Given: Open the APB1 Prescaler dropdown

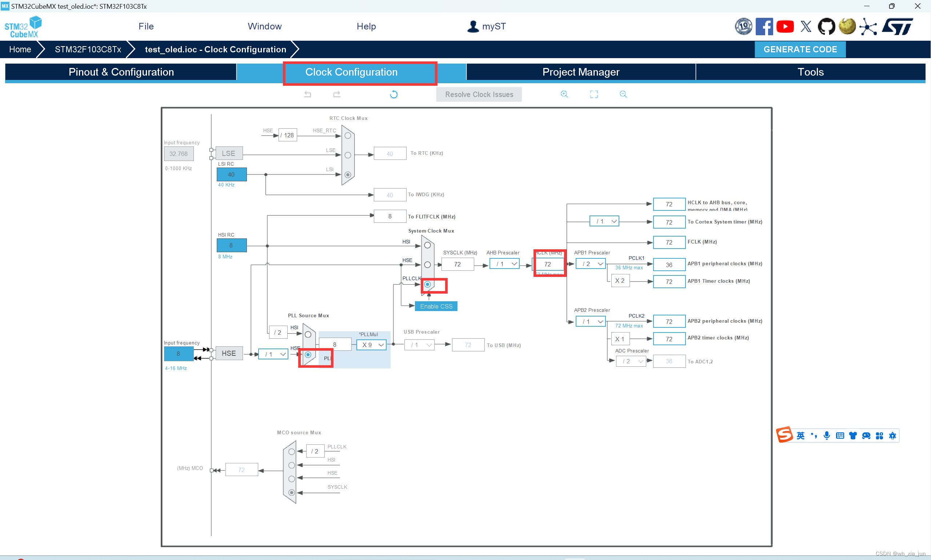Looking at the screenshot, I should pos(591,264).
